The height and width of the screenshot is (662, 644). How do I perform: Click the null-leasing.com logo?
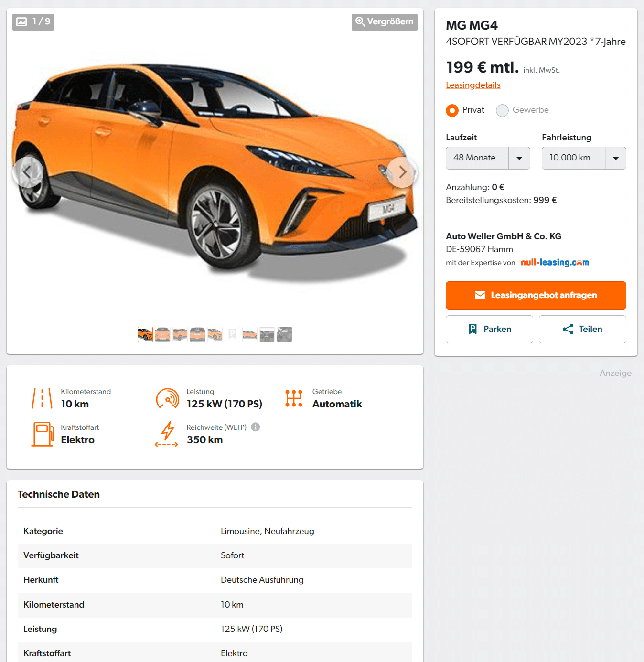pos(555,262)
